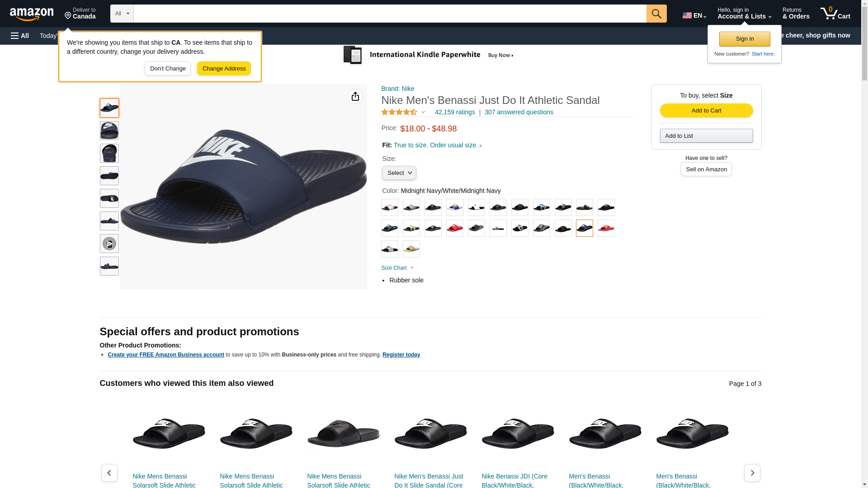This screenshot has height=488, width=868.
Task: Click the Amazon logo
Action: tap(32, 14)
